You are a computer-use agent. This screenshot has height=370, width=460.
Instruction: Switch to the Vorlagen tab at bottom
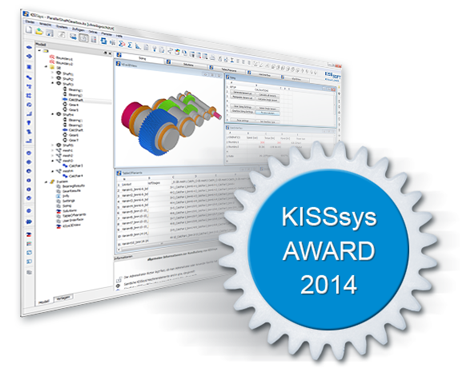(63, 298)
